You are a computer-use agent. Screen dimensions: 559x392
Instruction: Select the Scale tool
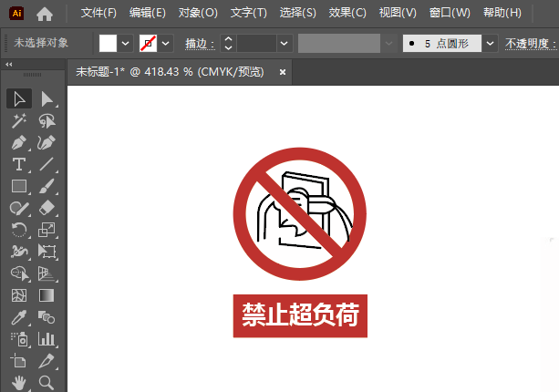(x=47, y=230)
